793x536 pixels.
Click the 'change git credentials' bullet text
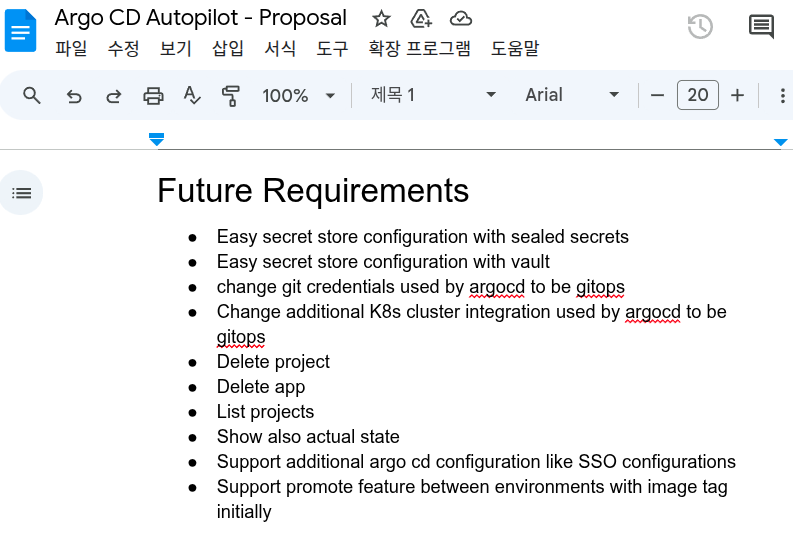tap(421, 287)
